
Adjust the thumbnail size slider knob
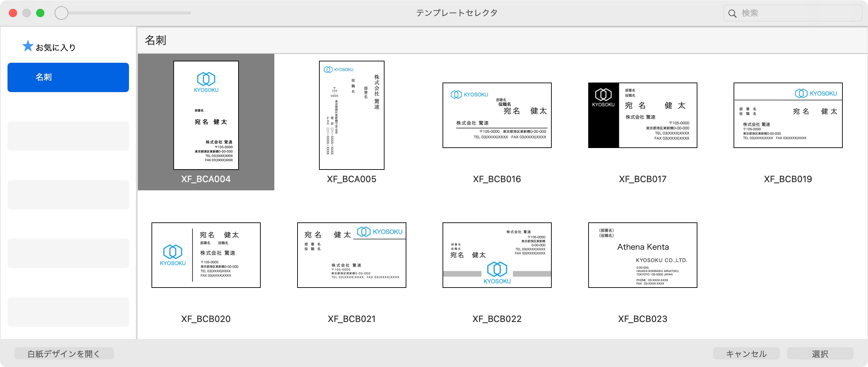[61, 13]
